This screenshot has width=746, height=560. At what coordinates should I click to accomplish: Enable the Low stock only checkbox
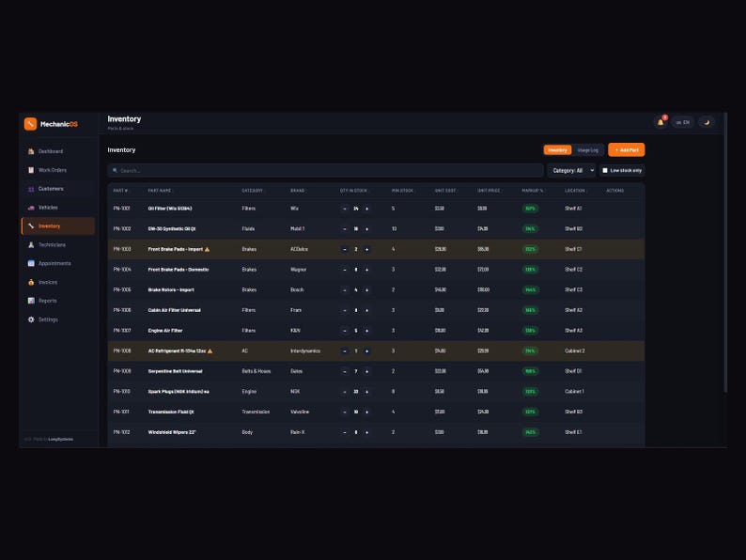(x=605, y=170)
